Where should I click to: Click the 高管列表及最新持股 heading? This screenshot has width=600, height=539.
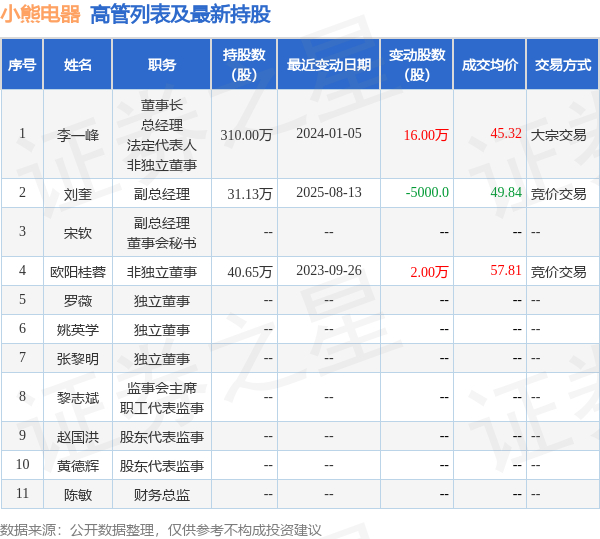[180, 15]
